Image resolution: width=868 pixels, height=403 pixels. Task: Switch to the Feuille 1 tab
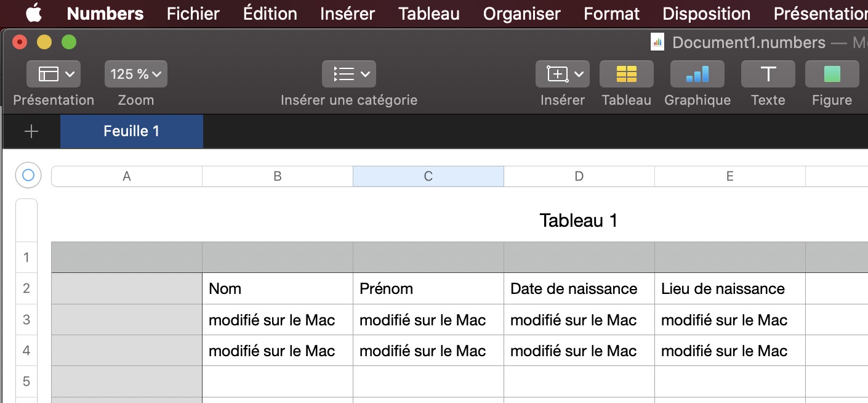tap(131, 131)
